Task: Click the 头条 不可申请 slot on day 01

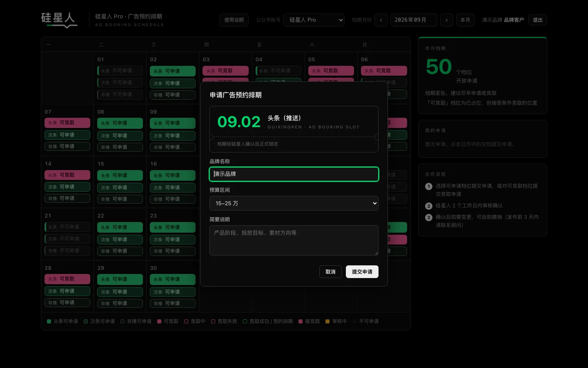Action: [120, 71]
